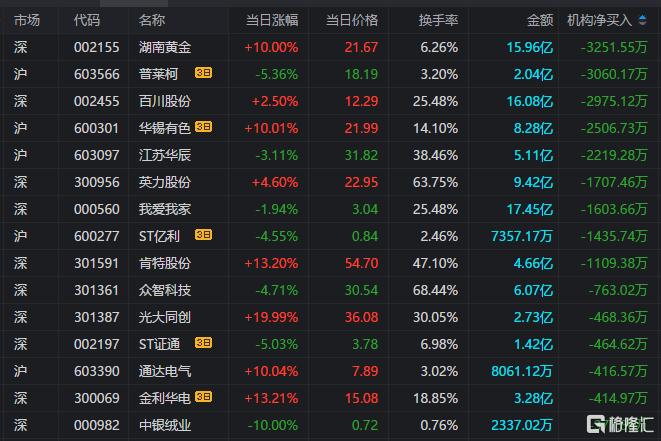Select the 英力股份 row name
661x441 pixels.
(165, 182)
